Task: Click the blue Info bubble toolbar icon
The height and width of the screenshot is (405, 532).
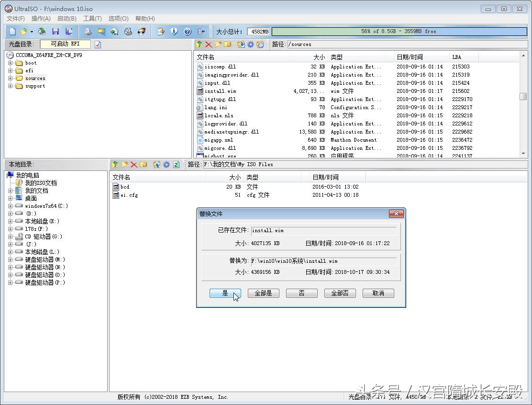Action: point(174,32)
